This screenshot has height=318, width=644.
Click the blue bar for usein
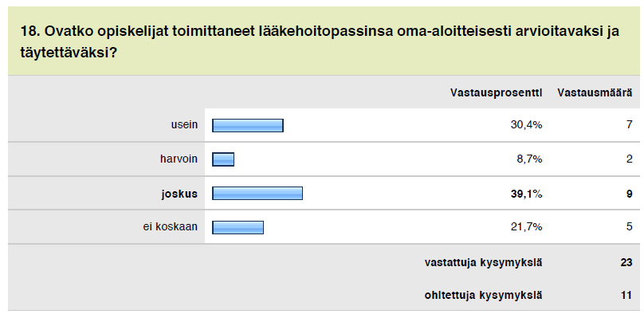pyautogui.click(x=248, y=125)
